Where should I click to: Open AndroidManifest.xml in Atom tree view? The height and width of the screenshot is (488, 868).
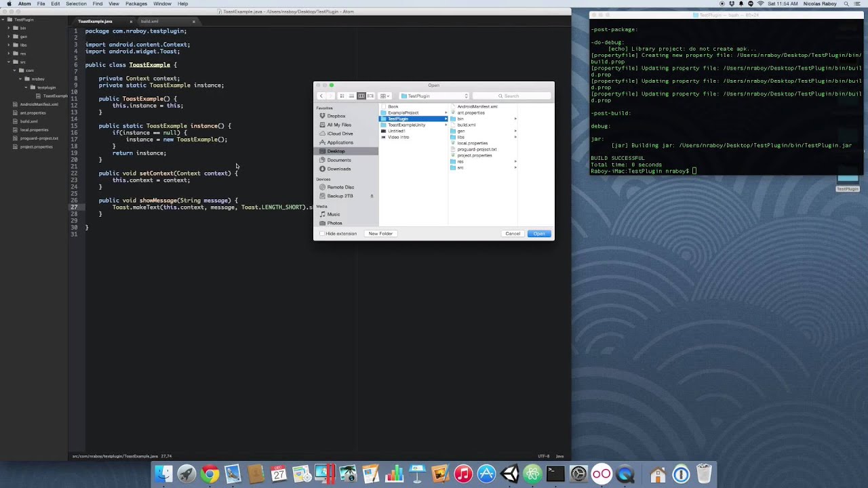39,104
